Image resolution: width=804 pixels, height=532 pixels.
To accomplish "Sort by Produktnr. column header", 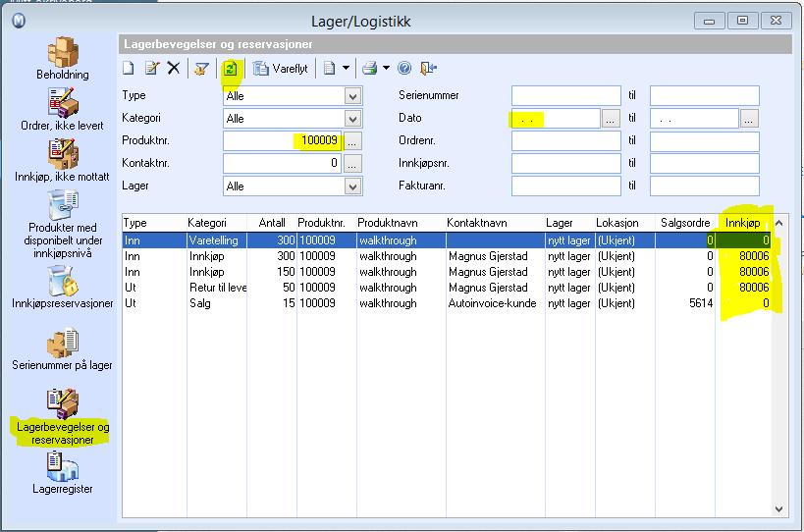I will pos(326,223).
